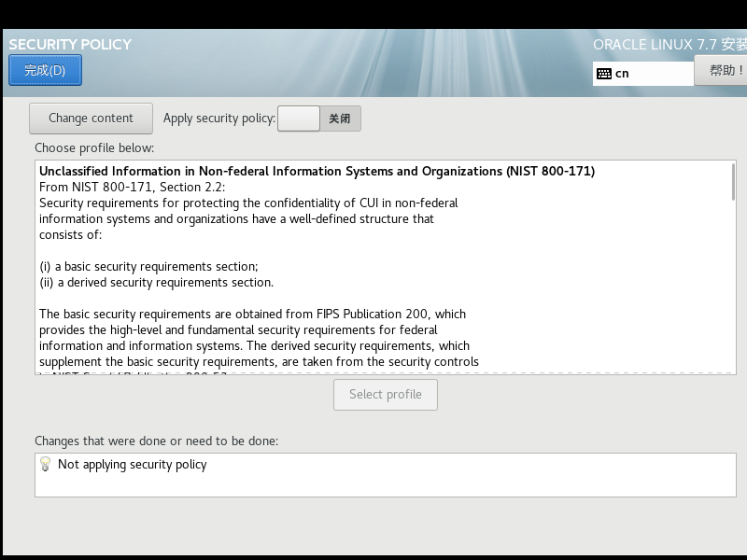
Task: Click the 'Apply security policy:' label
Action: click(x=219, y=119)
